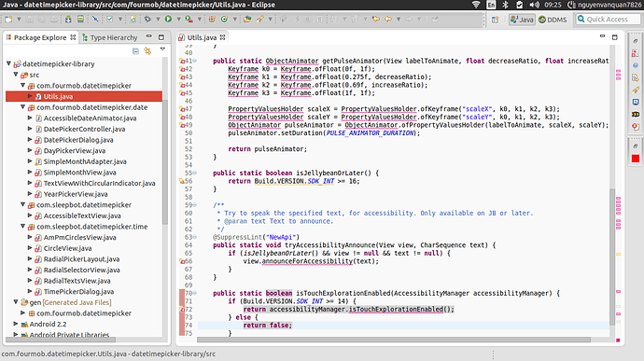This screenshot has height=361, width=644.
Task: Open the Console view icon in right trim
Action: tap(636, 102)
